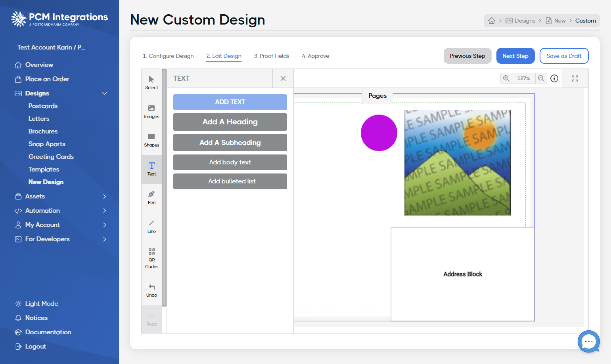Show editor info icon
The height and width of the screenshot is (364, 611).
coord(554,78)
